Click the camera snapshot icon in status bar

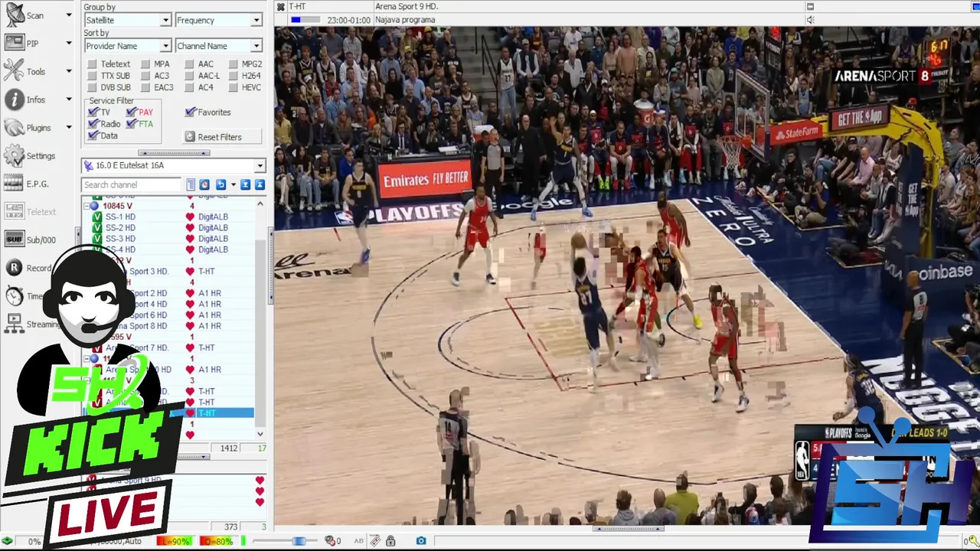[421, 541]
